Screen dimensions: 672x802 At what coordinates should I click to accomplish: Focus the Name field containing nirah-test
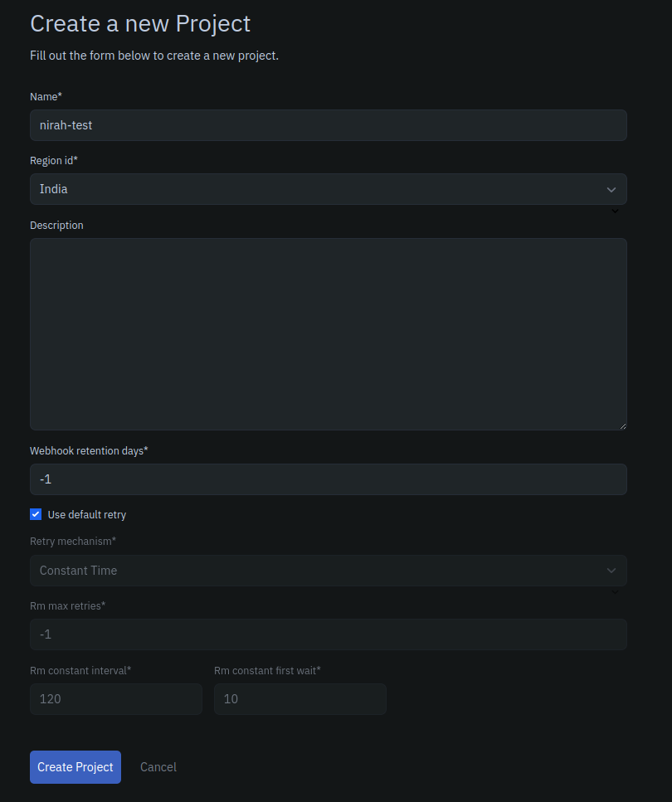click(x=328, y=125)
